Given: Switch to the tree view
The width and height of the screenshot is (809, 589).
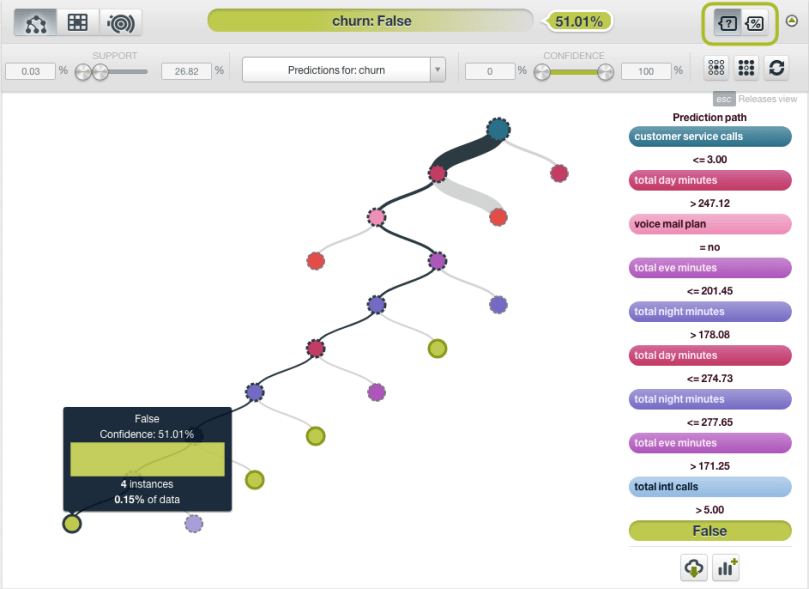Looking at the screenshot, I should 35,21.
